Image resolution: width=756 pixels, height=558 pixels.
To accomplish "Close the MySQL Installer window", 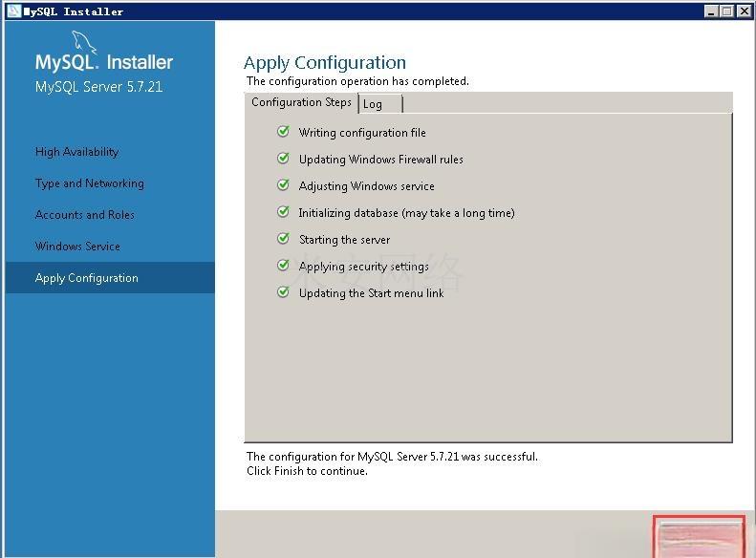I will [x=744, y=11].
